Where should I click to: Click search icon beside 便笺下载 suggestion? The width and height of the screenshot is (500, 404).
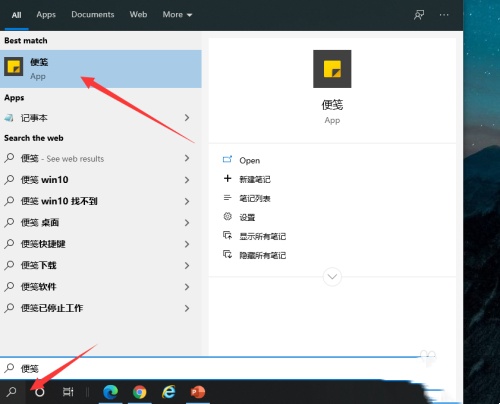pyautogui.click(x=9, y=265)
